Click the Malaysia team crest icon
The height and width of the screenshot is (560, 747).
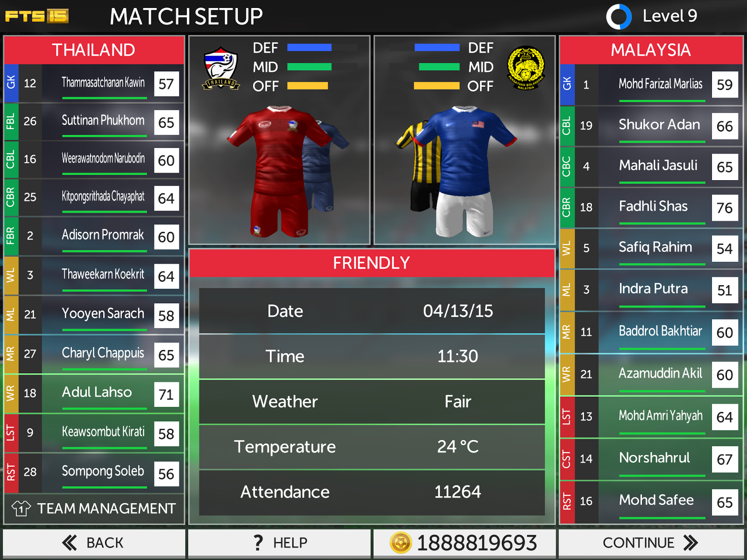click(526, 68)
